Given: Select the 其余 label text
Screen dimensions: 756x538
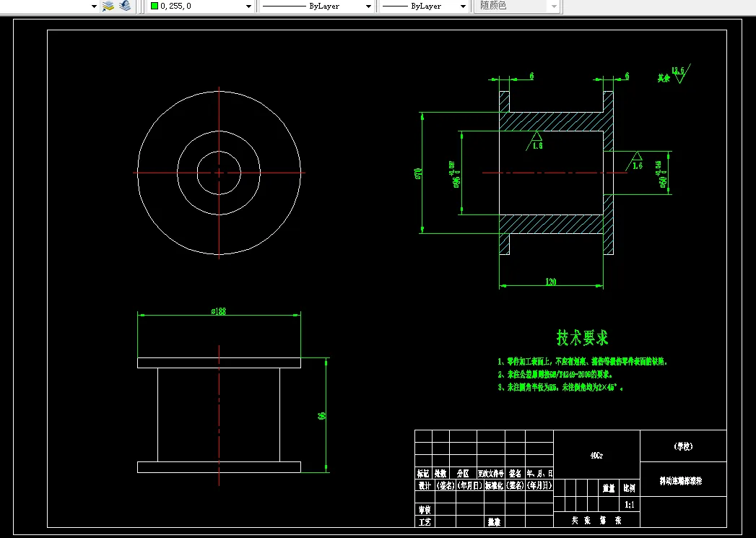Looking at the screenshot, I should point(664,77).
